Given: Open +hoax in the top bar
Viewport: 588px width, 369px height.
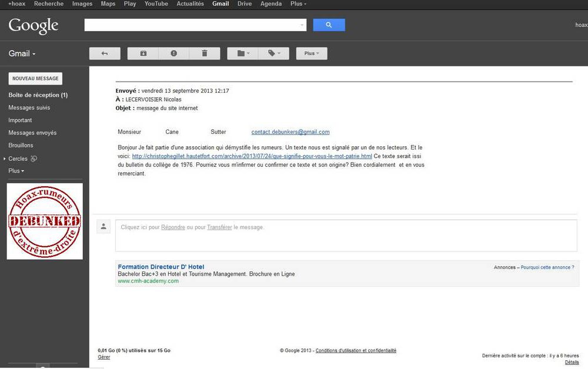Looking at the screenshot, I should pos(17,4).
